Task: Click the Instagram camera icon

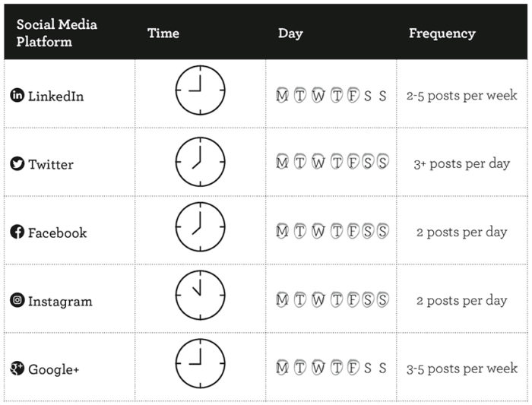Action: 17,300
